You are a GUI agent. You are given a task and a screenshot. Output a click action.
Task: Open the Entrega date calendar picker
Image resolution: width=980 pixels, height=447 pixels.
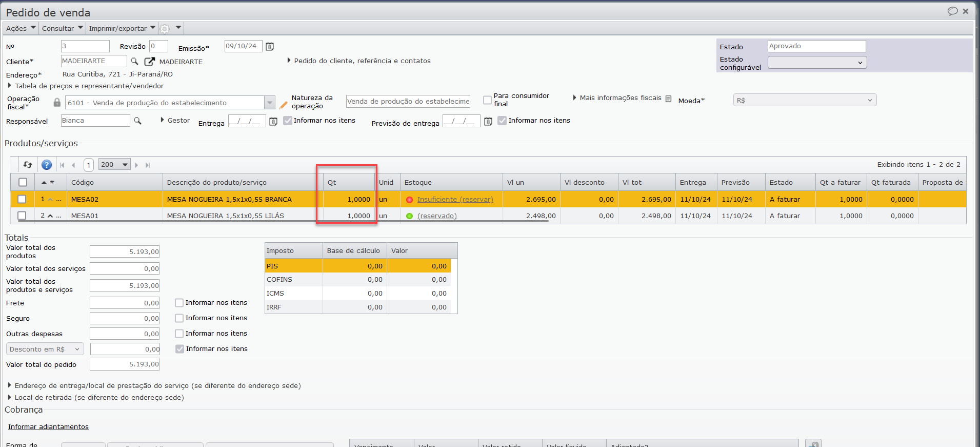click(x=273, y=122)
